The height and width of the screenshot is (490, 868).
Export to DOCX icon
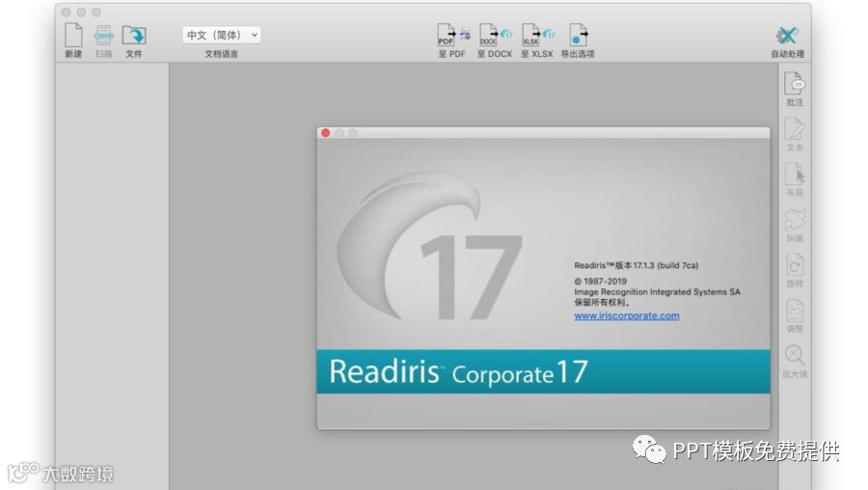(495, 35)
